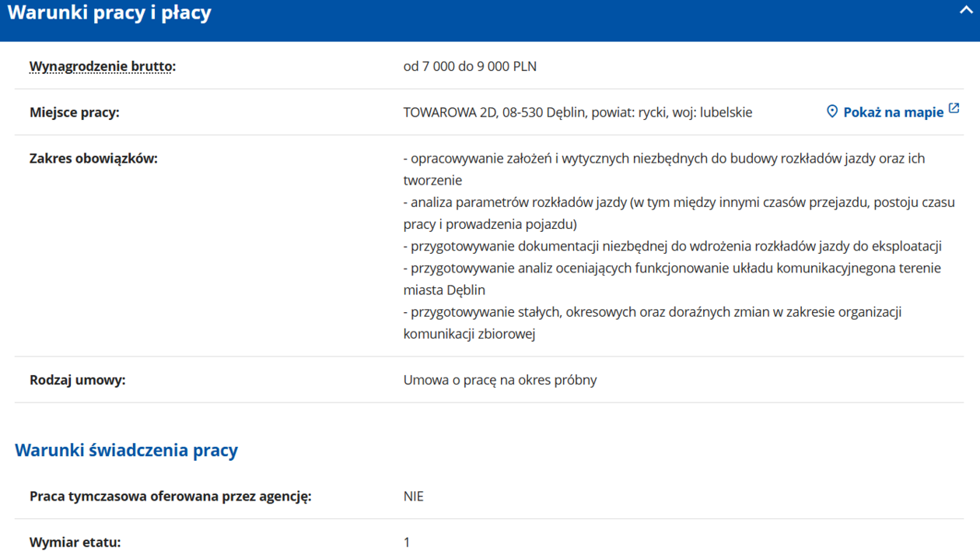The image size is (980, 555).
Task: Click the Warunki świadczenia pracy heading
Action: pos(126,450)
